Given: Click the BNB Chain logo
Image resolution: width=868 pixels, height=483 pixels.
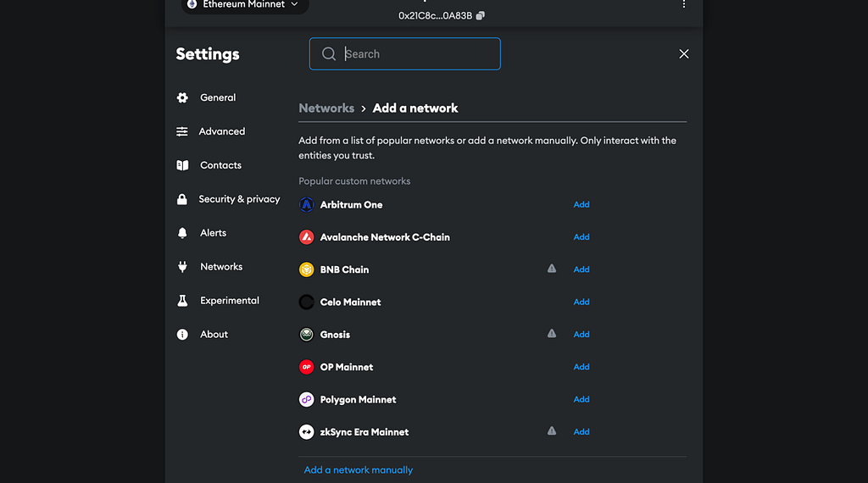Looking at the screenshot, I should coord(306,269).
